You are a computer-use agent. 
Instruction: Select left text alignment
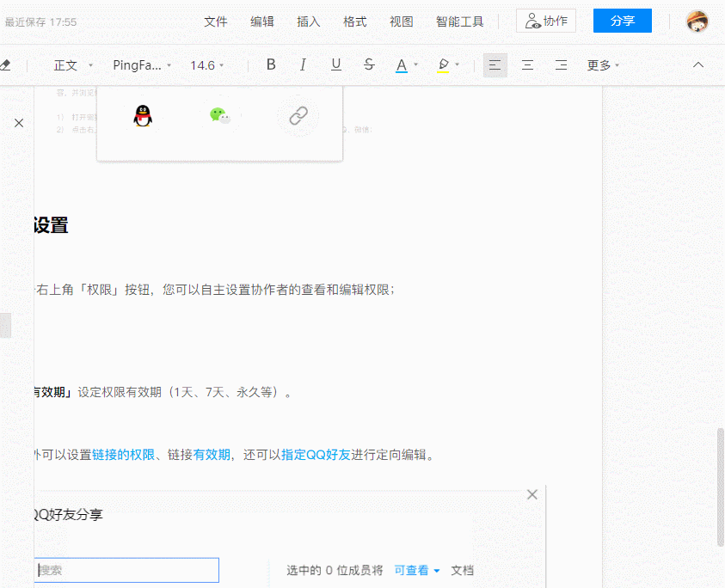point(495,64)
